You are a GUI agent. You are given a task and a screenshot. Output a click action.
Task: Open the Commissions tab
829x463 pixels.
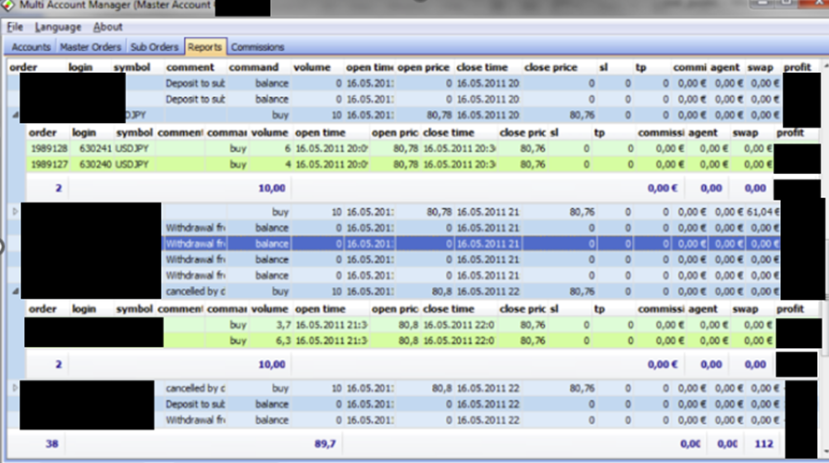(258, 47)
